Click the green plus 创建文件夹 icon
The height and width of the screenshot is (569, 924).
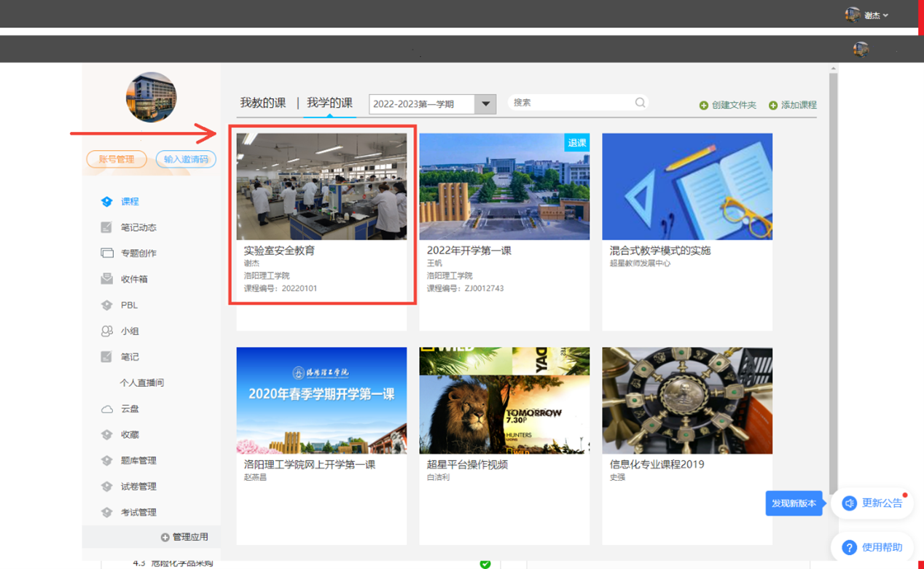[704, 106]
